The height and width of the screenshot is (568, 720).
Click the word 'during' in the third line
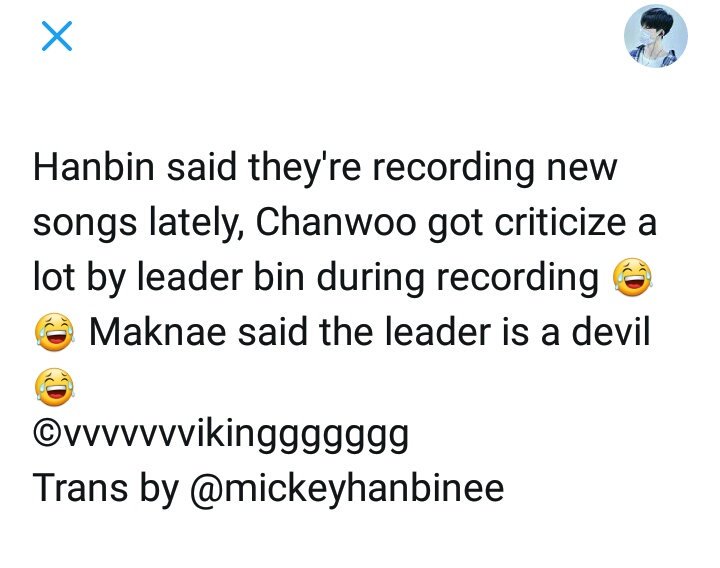pyautogui.click(x=371, y=278)
